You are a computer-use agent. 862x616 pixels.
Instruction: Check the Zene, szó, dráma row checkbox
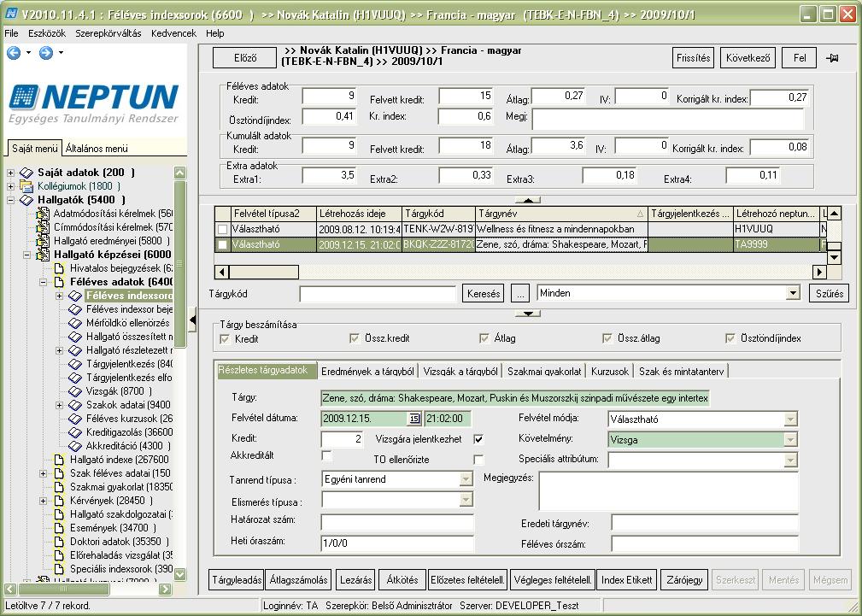(222, 244)
